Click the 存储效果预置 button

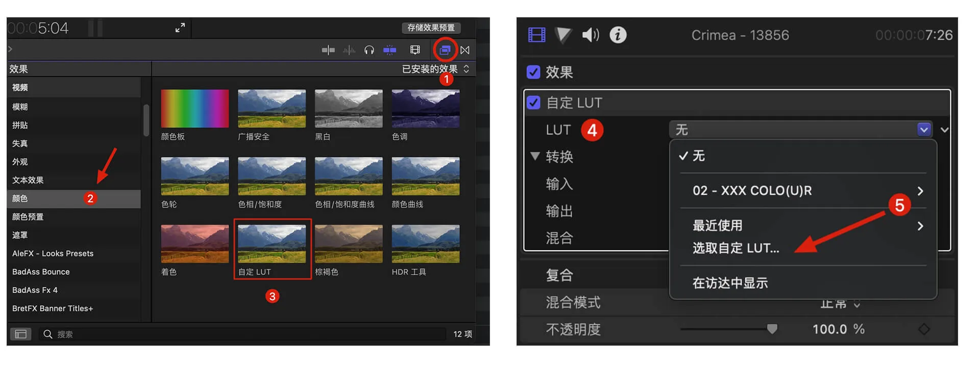(431, 28)
